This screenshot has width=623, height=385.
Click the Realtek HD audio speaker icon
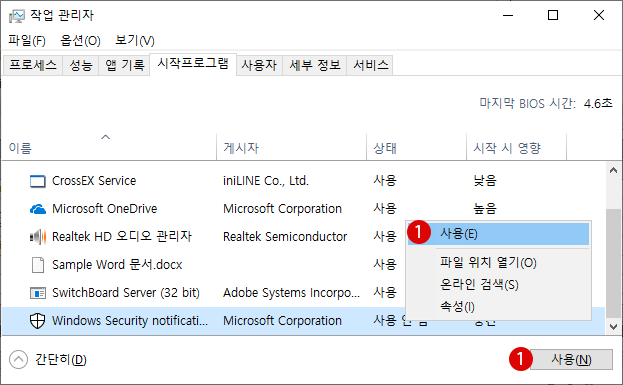(x=38, y=237)
